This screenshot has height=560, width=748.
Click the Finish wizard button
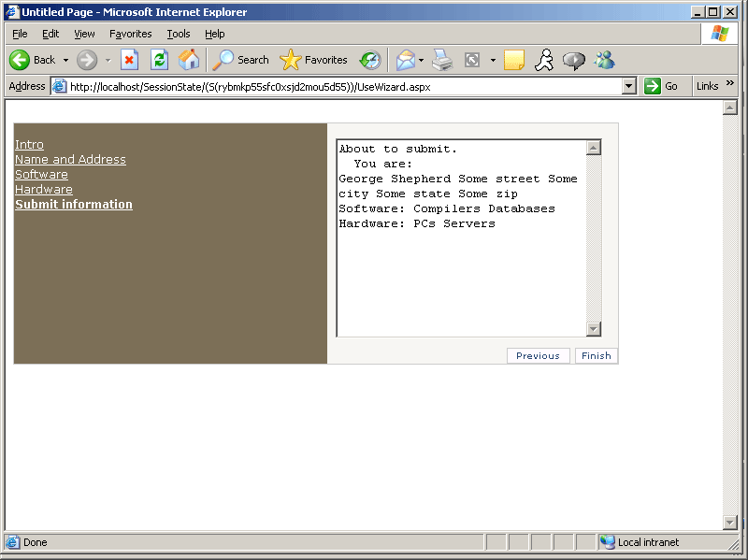(x=596, y=355)
